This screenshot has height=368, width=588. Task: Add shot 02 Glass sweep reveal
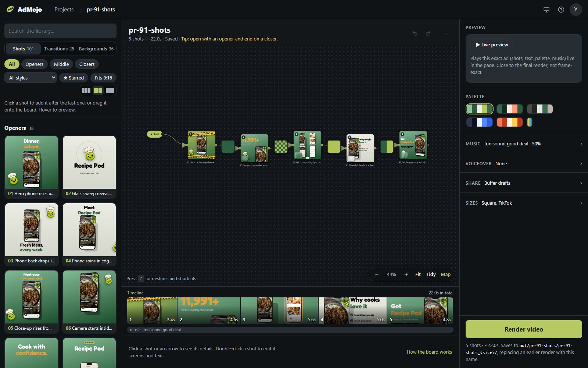pos(89,167)
